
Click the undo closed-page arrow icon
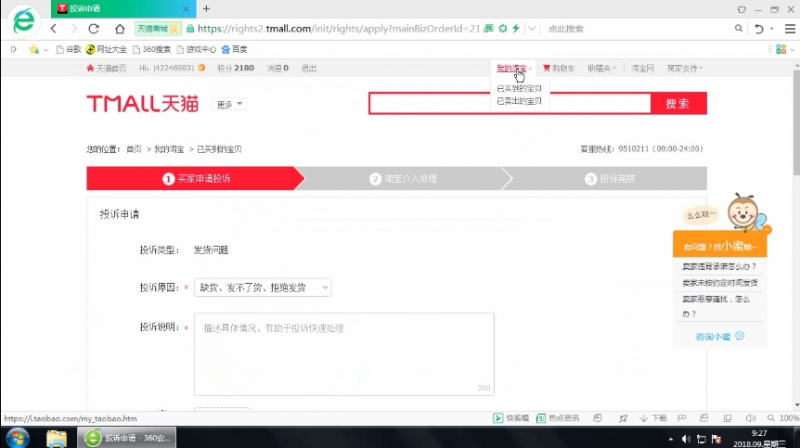pos(759,29)
